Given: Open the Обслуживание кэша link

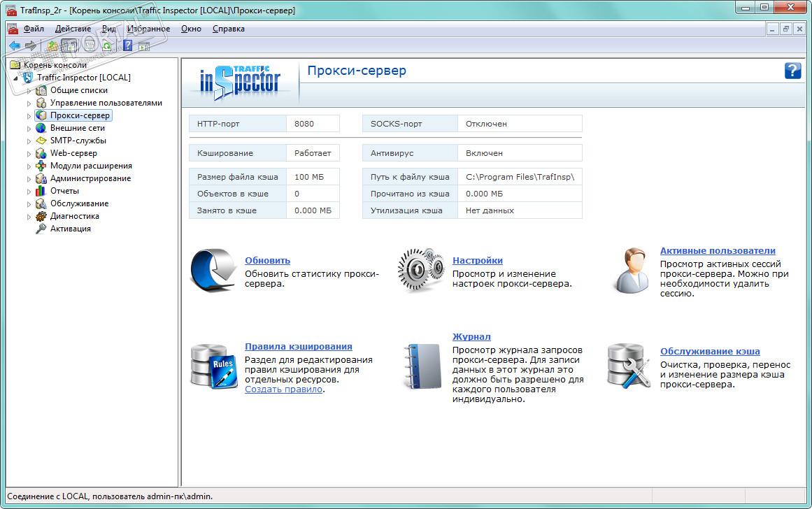Looking at the screenshot, I should tap(710, 351).
